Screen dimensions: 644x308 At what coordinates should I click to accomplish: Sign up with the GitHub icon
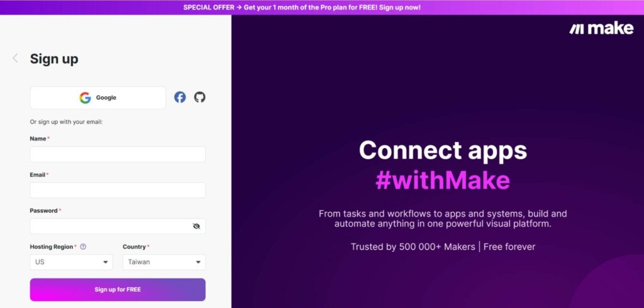(199, 98)
